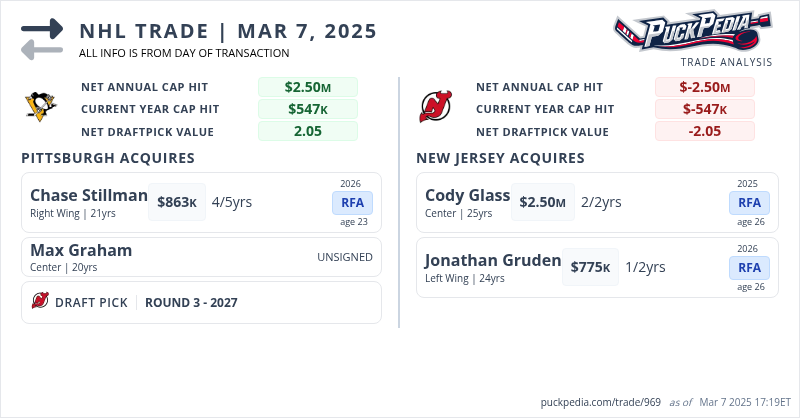
Task: Click Gruden's $775K cap hit box
Action: tap(590, 267)
